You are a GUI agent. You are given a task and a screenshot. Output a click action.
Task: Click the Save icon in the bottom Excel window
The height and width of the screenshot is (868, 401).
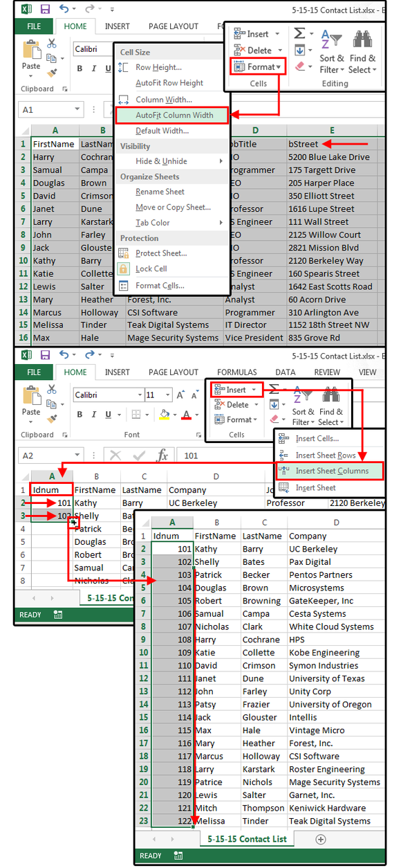coord(46,354)
